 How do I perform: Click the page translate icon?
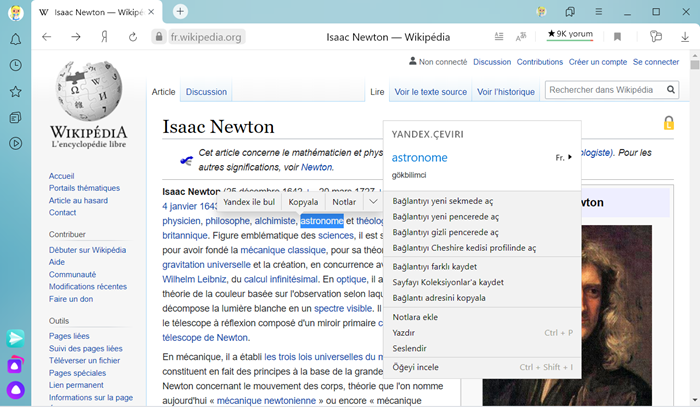click(521, 37)
